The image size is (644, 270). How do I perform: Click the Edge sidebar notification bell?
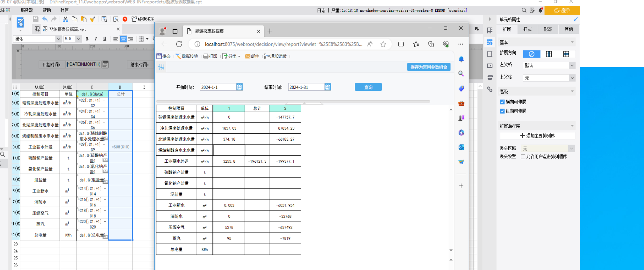[461, 59]
